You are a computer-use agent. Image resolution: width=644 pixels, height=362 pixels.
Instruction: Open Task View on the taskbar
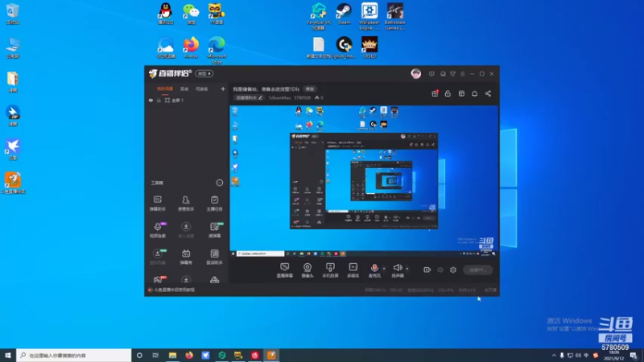point(155,356)
